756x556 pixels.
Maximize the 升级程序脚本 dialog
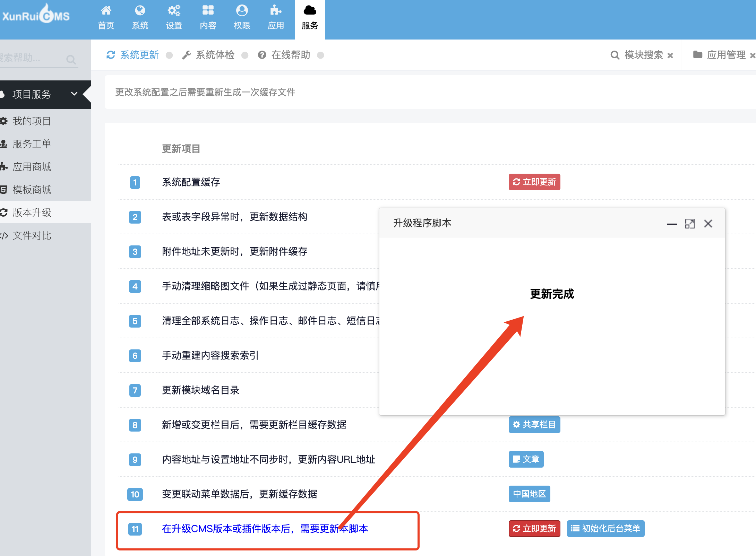pos(690,224)
